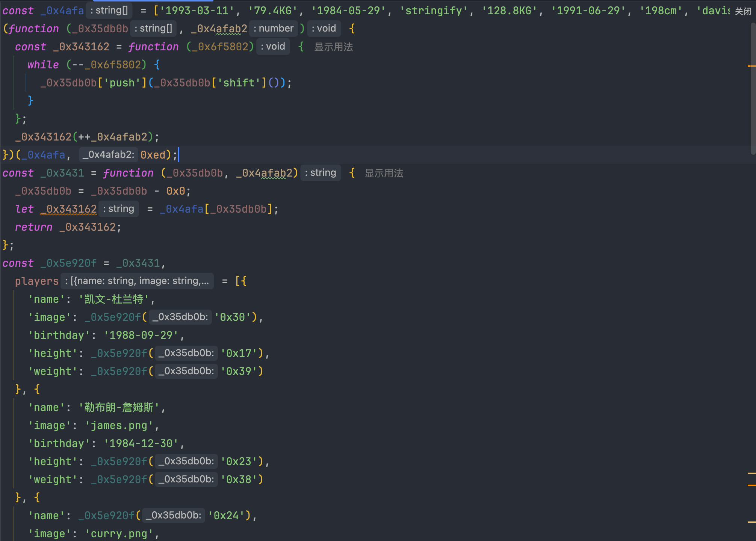Click the bottom-most orange warning stripe marker
The height and width of the screenshot is (541, 756).
751,522
